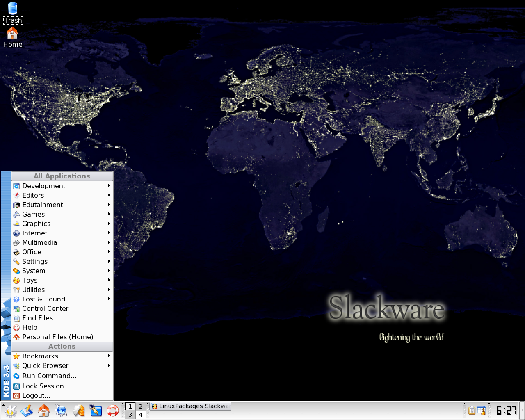Viewport: 525px width, 420px height.
Task: Select Utilities in the K menu
Action: pos(62,290)
